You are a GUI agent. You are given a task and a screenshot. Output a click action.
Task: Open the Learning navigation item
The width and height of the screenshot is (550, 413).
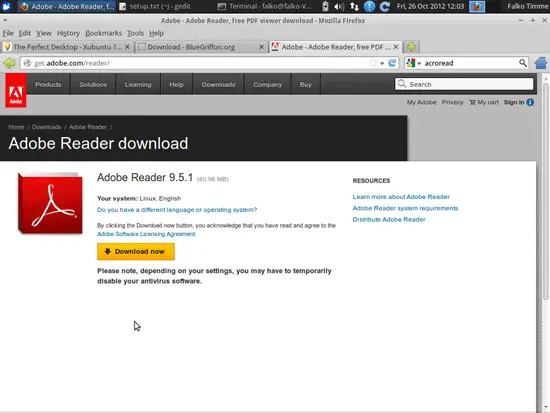[x=138, y=85]
